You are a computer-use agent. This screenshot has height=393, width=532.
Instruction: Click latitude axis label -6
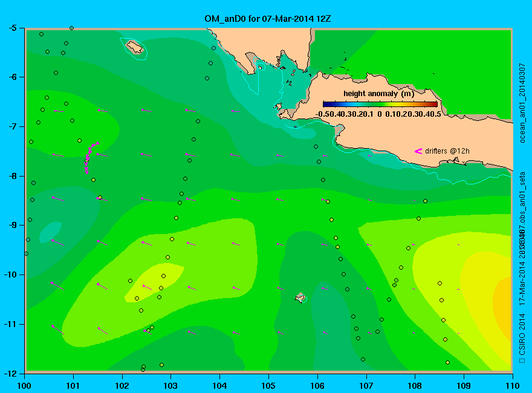pyautogui.click(x=12, y=77)
